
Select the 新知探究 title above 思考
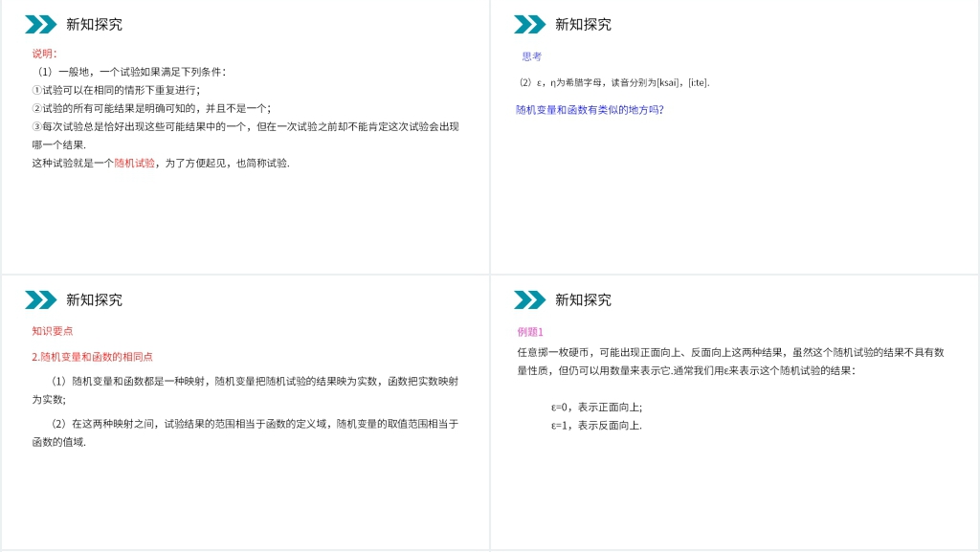click(x=583, y=25)
